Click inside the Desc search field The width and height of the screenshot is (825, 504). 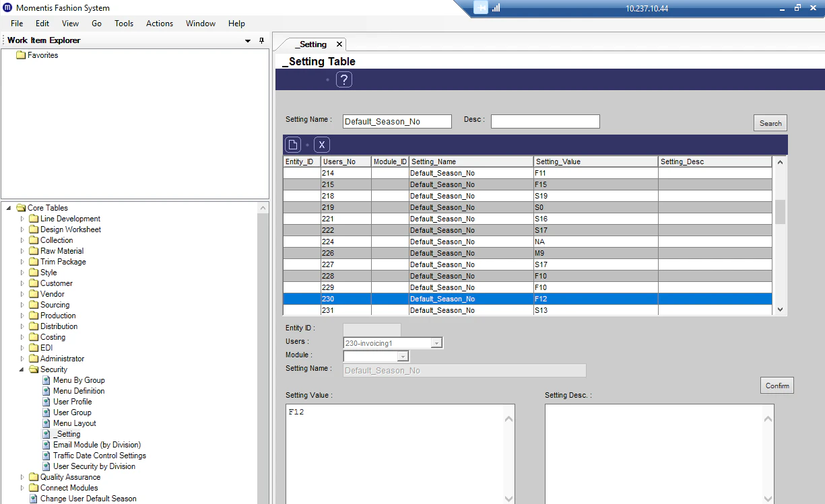click(545, 121)
